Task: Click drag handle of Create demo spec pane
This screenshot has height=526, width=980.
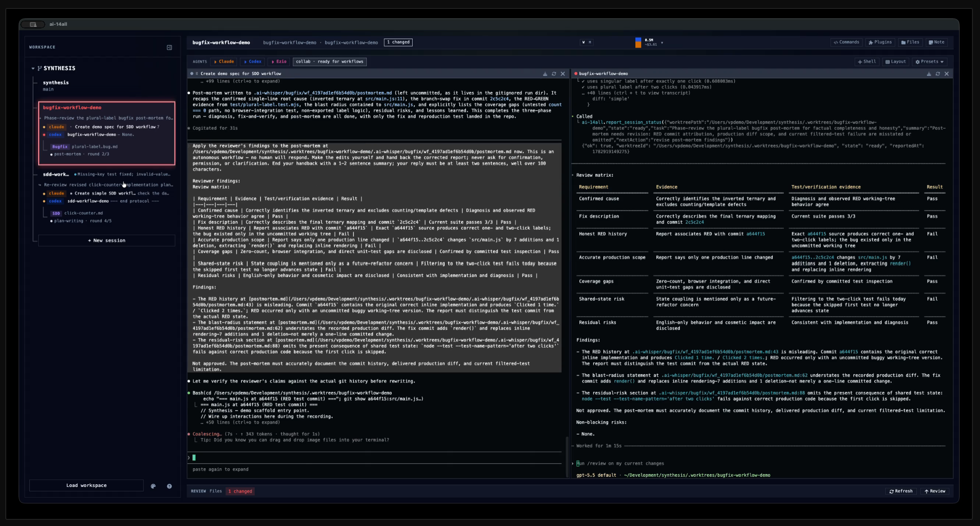Action: (x=197, y=74)
